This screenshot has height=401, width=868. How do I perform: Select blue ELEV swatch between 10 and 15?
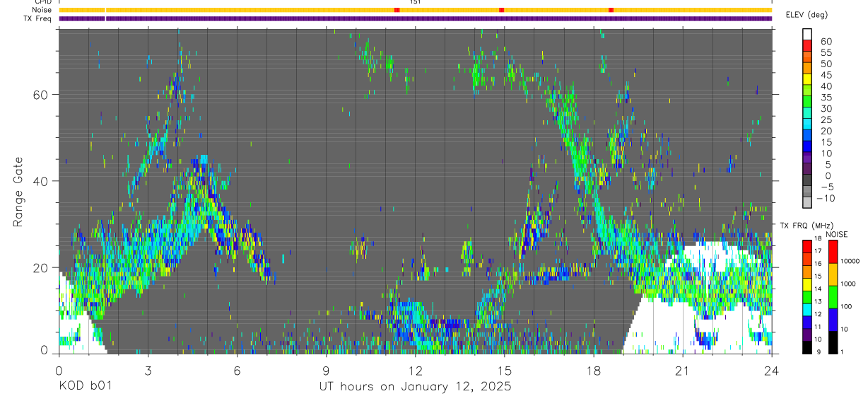click(x=807, y=146)
